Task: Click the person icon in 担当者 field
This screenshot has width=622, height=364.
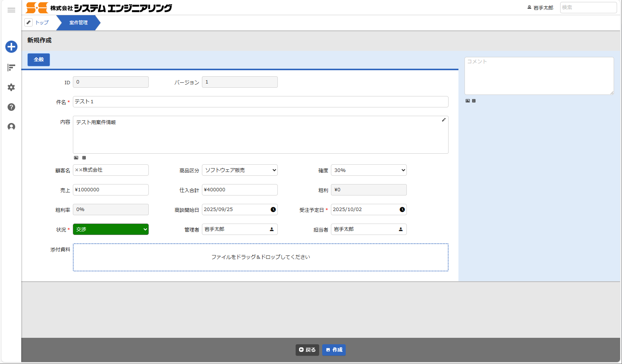Action: point(401,229)
